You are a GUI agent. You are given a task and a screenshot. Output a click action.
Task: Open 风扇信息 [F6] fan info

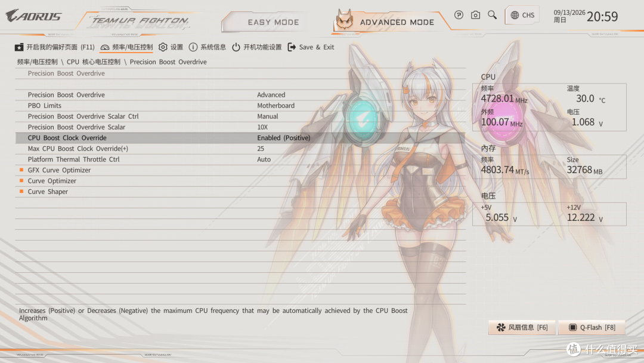[522, 327]
